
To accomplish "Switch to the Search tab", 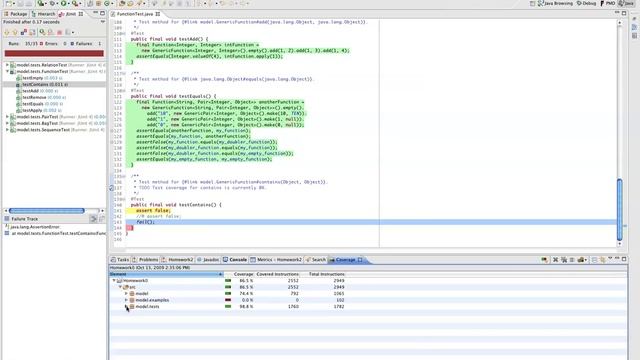I will point(316,260).
